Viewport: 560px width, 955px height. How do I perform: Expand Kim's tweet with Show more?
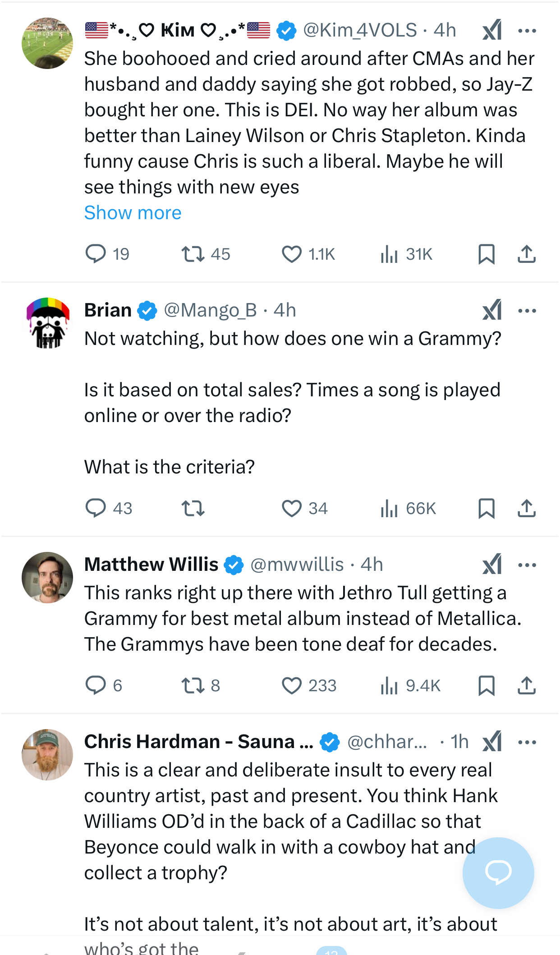point(133,213)
